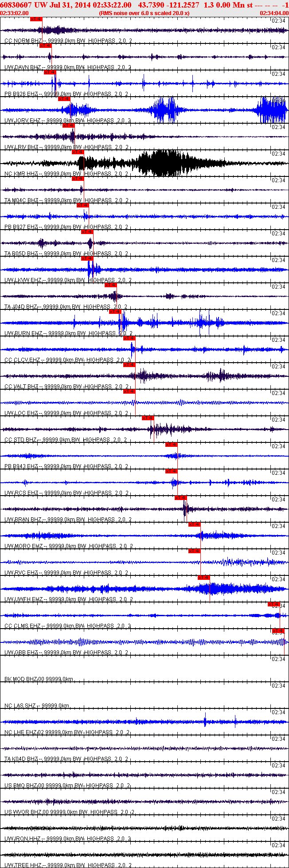289x868 pixels.
Task: Click the start time 02:33:02.00 label
Action: [x=14, y=13]
